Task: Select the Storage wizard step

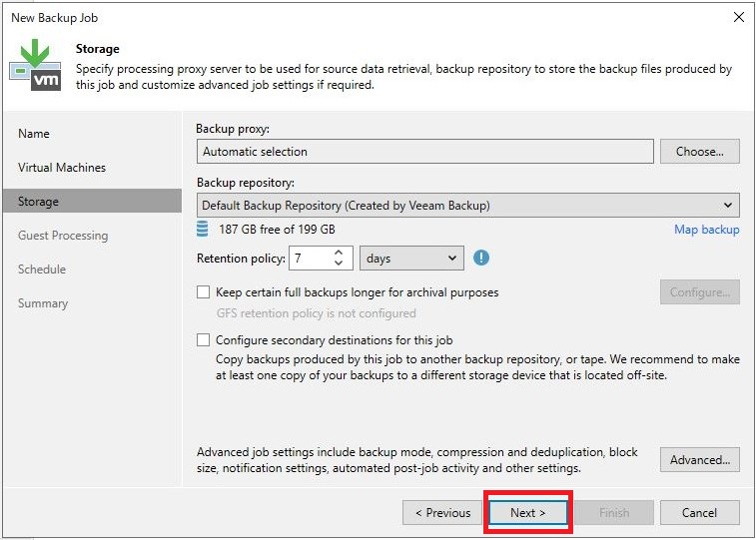Action: 92,201
